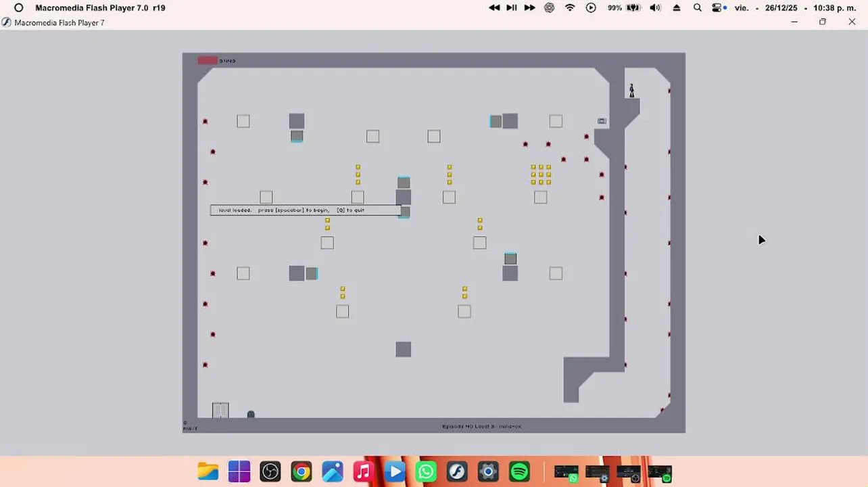Open Flash Player icon in the dock
The image size is (868, 487).
pyautogui.click(x=457, y=471)
